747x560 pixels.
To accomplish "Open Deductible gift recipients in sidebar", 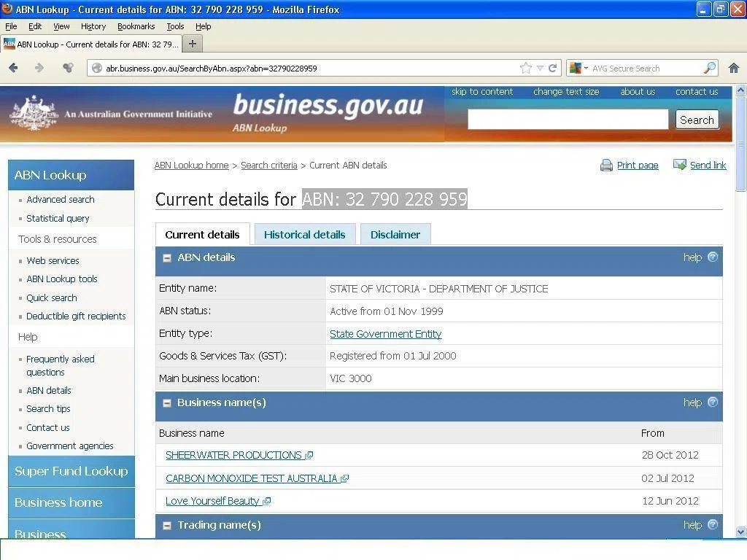I will (76, 316).
